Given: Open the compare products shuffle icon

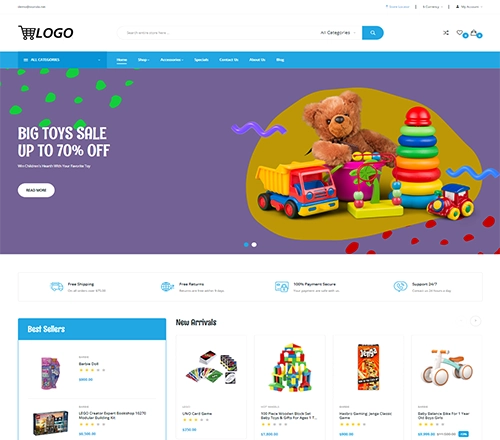Looking at the screenshot, I should coord(446,33).
